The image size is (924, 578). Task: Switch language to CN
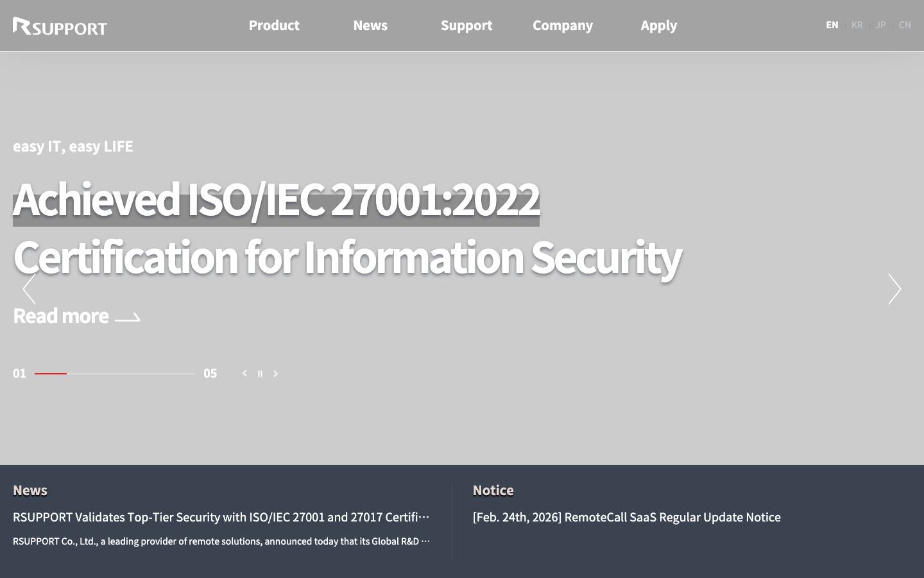click(x=905, y=25)
